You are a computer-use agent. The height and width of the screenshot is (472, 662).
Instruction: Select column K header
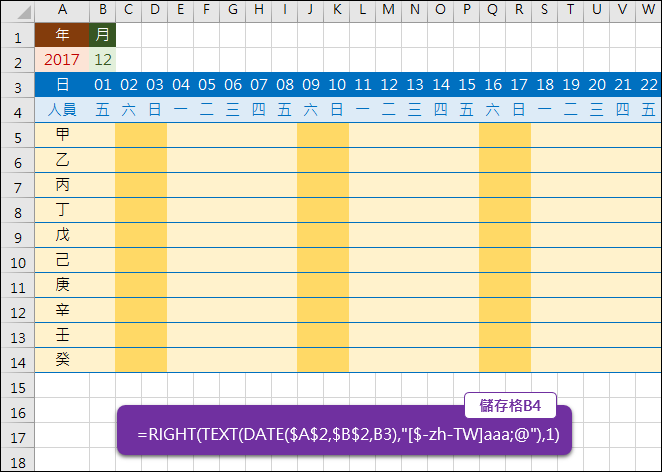tap(336, 11)
